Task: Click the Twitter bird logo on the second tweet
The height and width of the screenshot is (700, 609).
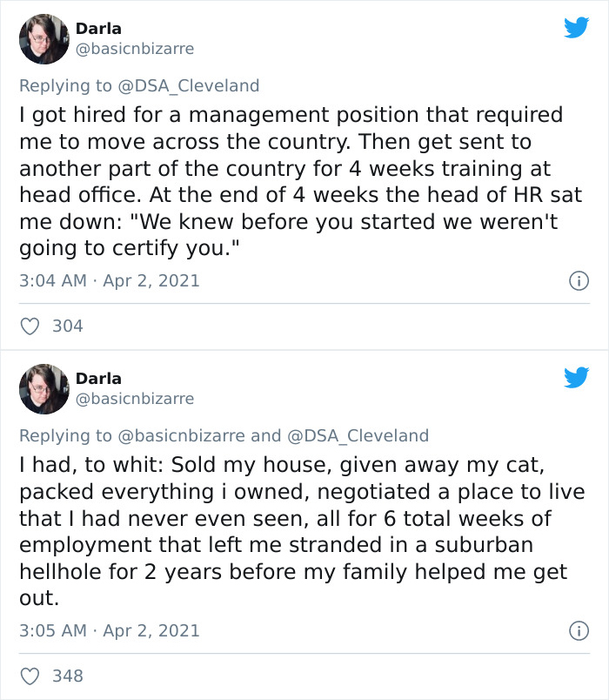Action: [577, 378]
